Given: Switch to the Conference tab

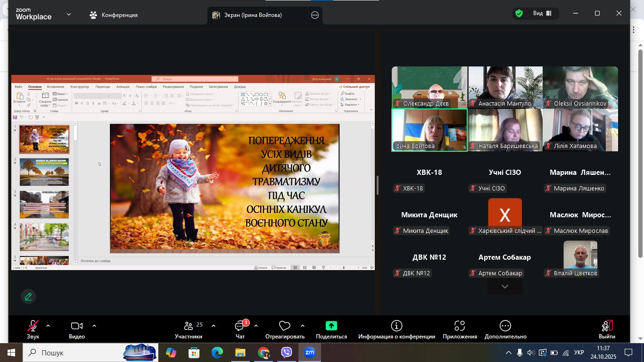Looking at the screenshot, I should [114, 15].
